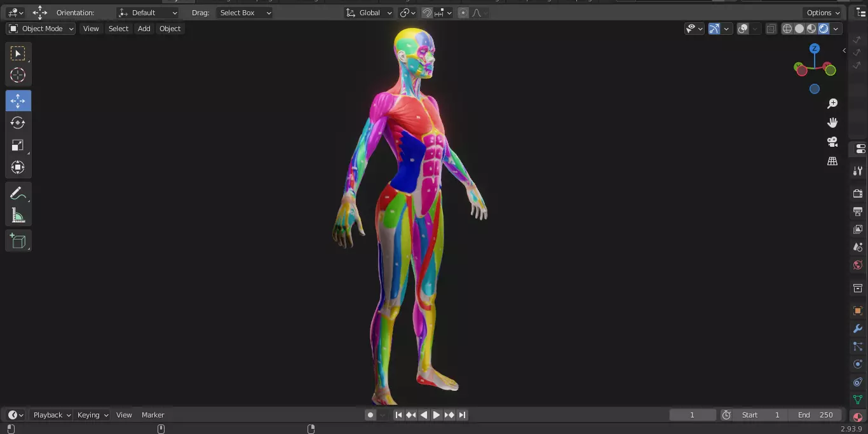
Task: Open the Select menu
Action: [118, 29]
